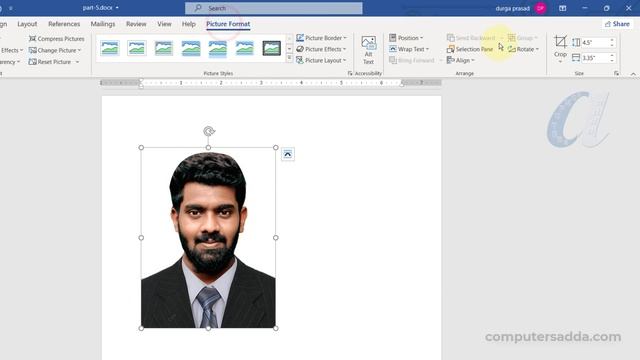Image resolution: width=640 pixels, height=360 pixels.
Task: Open the Wrap Text dropdown
Action: tap(409, 49)
